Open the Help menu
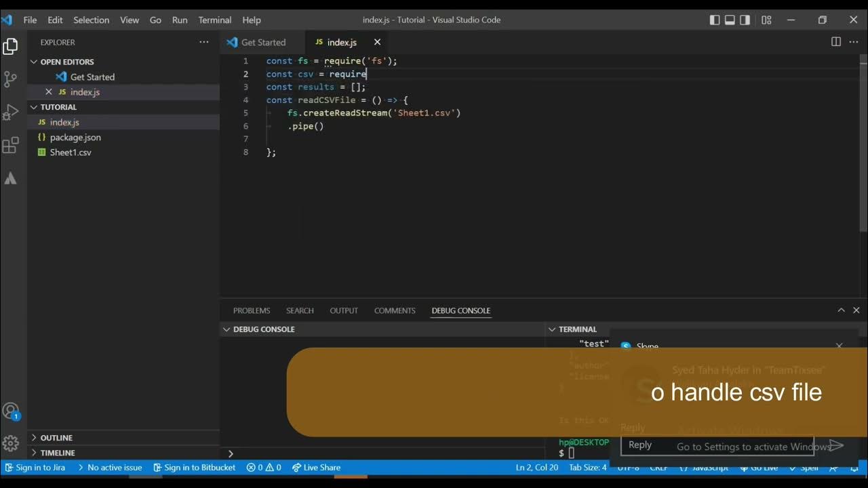 [251, 20]
